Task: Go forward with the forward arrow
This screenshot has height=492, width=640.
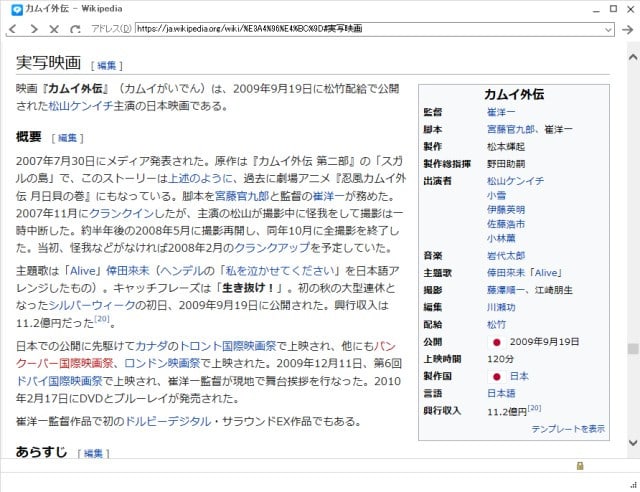Action: [x=34, y=29]
